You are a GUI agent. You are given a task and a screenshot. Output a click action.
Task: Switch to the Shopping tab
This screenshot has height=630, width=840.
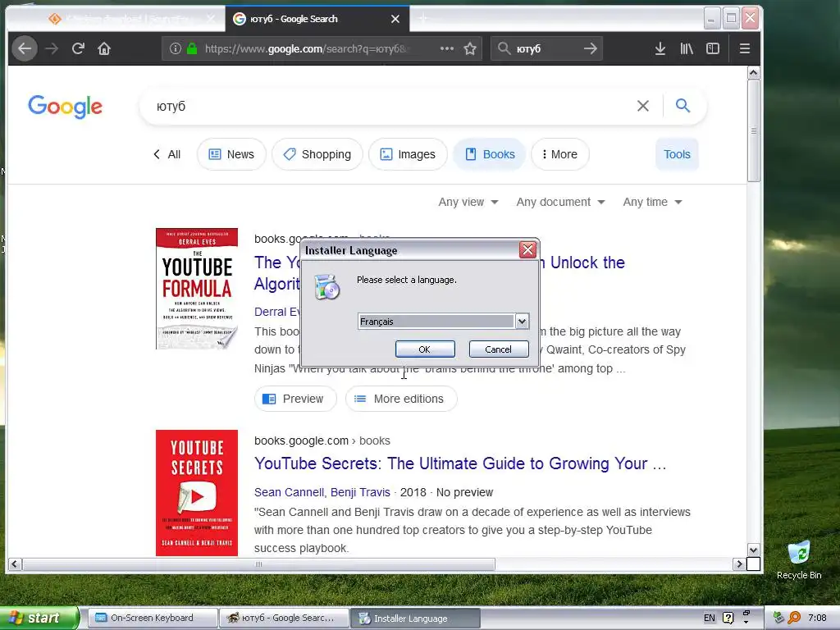317,154
